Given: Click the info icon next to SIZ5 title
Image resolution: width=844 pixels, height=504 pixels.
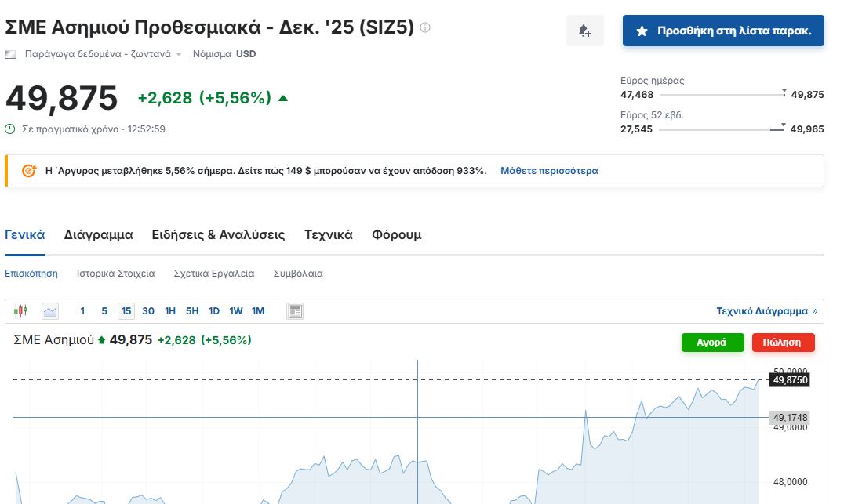Looking at the screenshot, I should [425, 28].
